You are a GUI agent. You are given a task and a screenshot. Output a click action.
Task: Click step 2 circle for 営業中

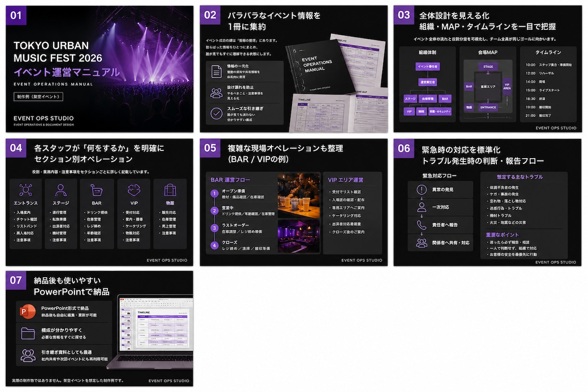215,211
